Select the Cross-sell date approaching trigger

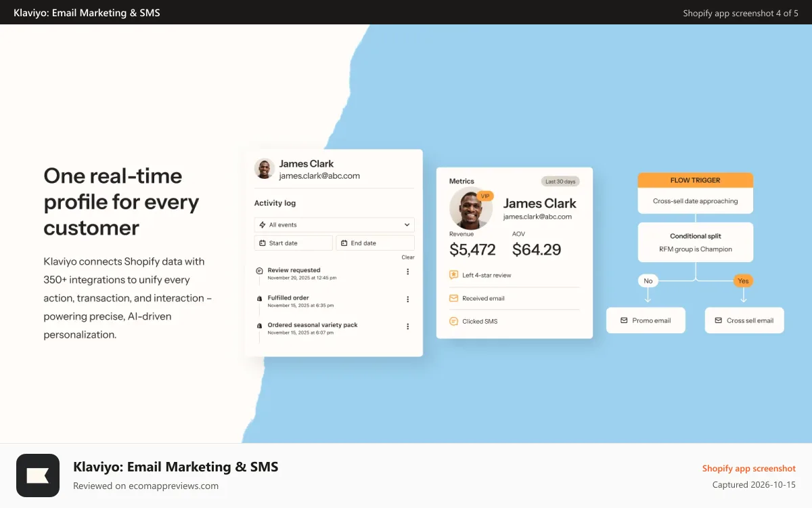(x=696, y=201)
